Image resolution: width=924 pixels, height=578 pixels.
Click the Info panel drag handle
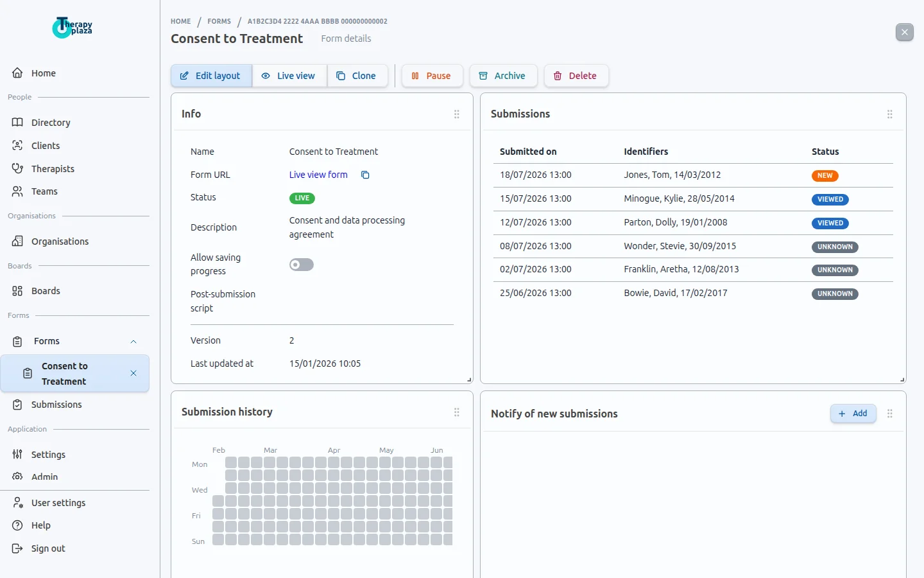pos(457,114)
